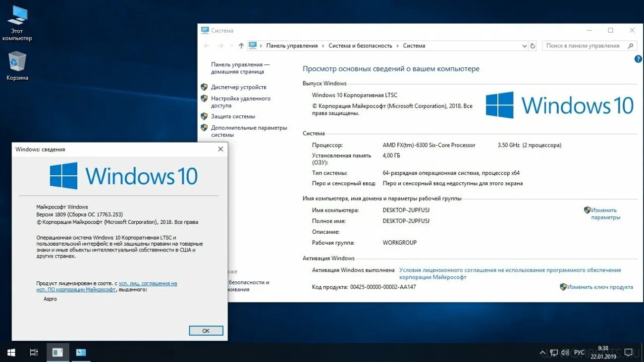Click OK in Windows: сведения dialog

click(206, 331)
